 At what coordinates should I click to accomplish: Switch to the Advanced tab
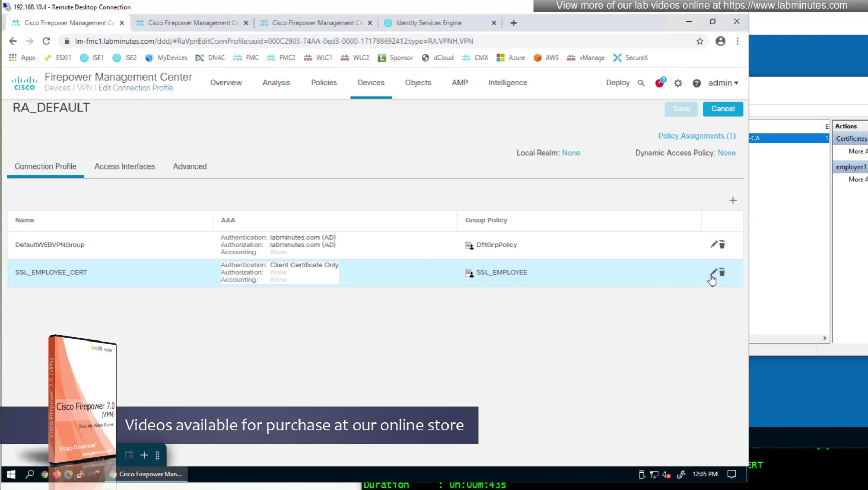click(x=190, y=167)
